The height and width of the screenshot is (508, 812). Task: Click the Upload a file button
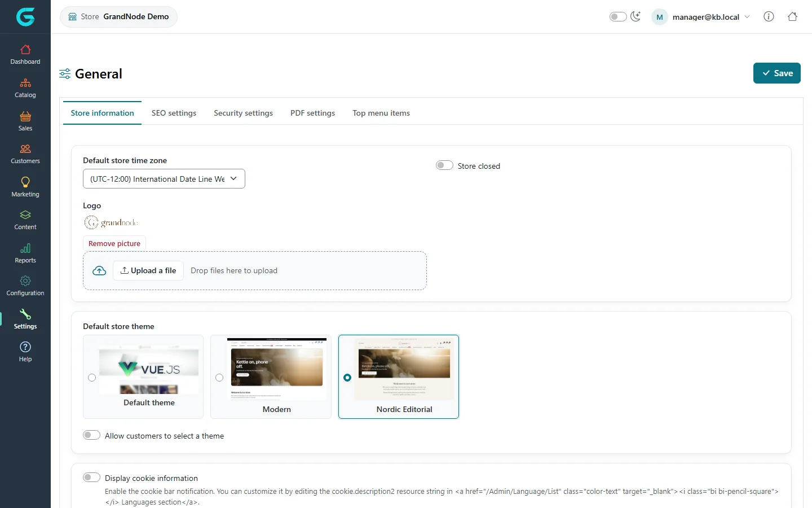148,270
